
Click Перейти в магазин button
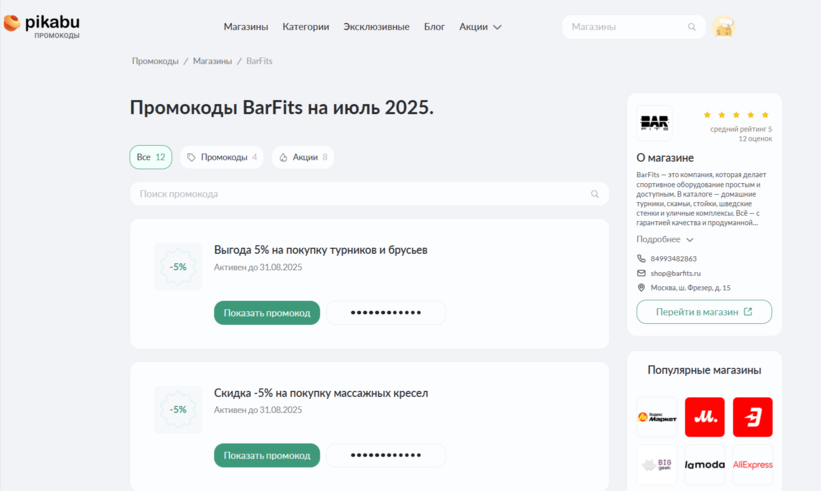704,312
